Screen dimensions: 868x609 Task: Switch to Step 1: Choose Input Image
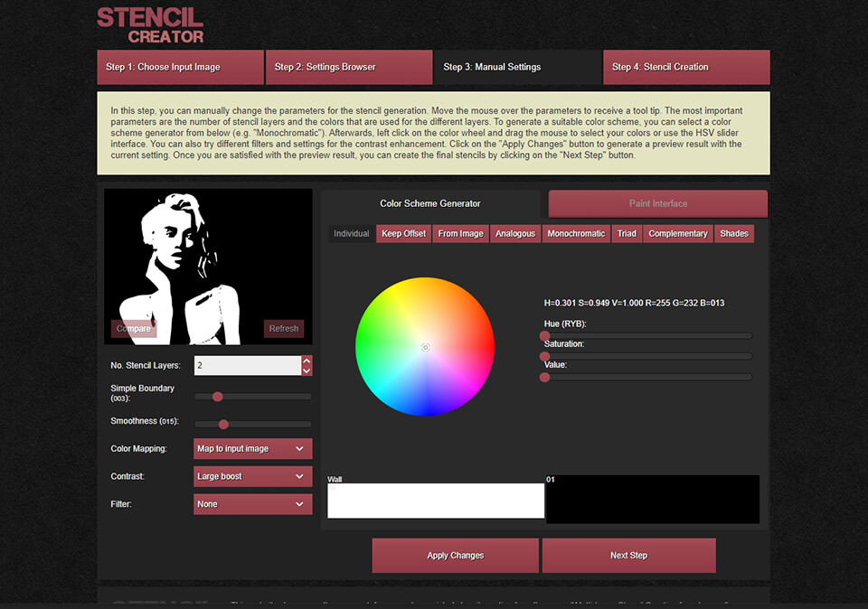[180, 67]
